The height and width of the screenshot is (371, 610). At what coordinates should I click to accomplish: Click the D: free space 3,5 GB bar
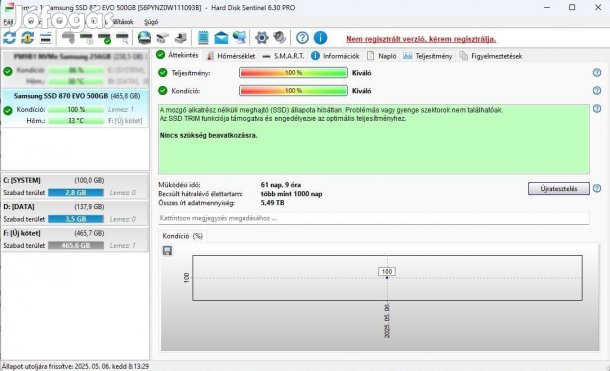coord(76,219)
